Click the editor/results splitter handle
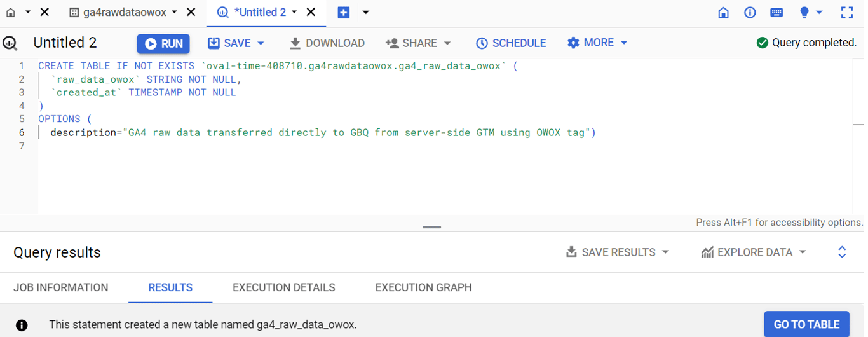 tap(431, 227)
